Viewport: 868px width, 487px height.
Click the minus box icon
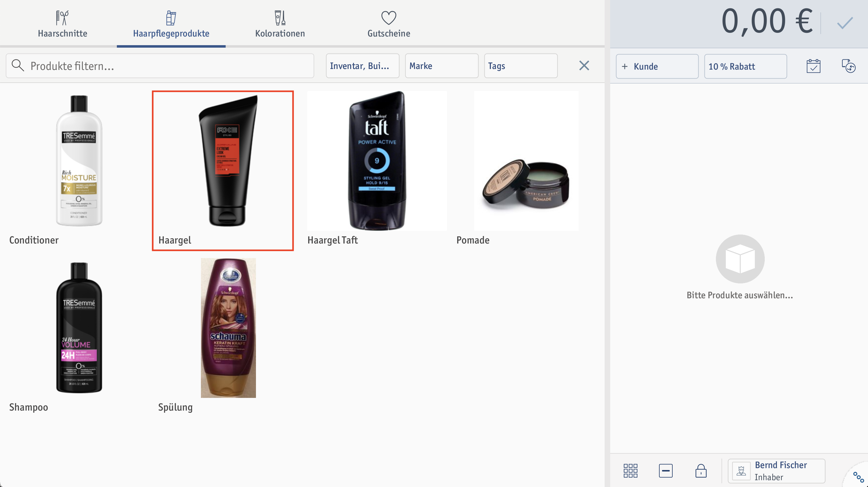pos(666,471)
